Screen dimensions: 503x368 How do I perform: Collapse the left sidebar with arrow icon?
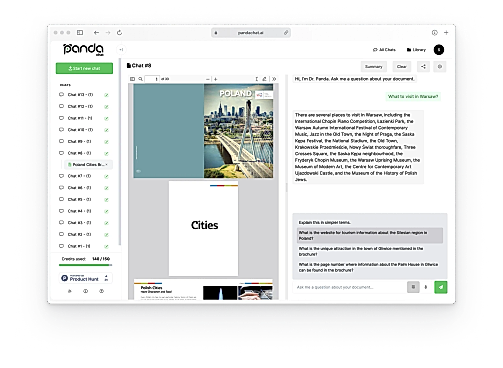coord(121,50)
